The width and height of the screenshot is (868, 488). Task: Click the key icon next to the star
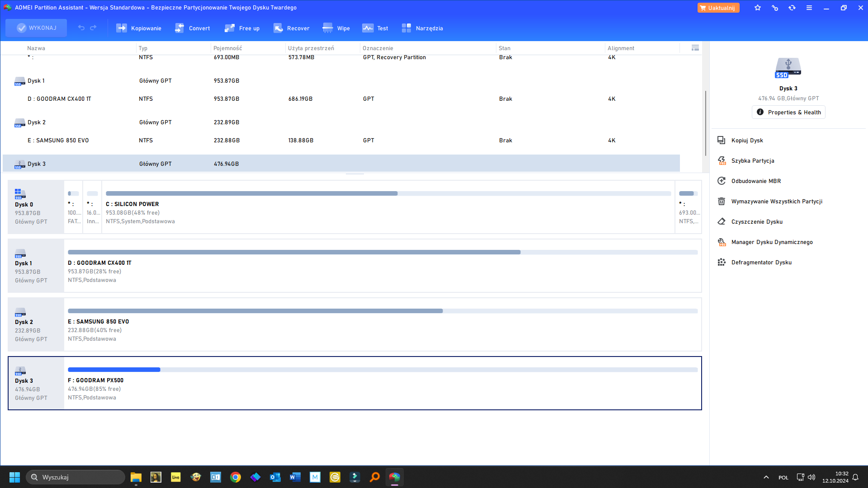[x=775, y=8]
